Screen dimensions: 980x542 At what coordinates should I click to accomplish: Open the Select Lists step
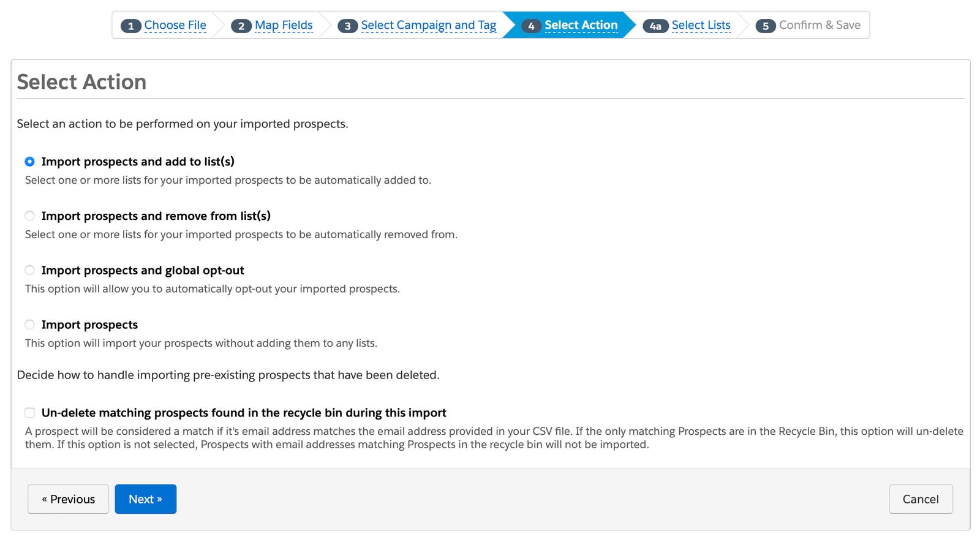pyautogui.click(x=701, y=25)
